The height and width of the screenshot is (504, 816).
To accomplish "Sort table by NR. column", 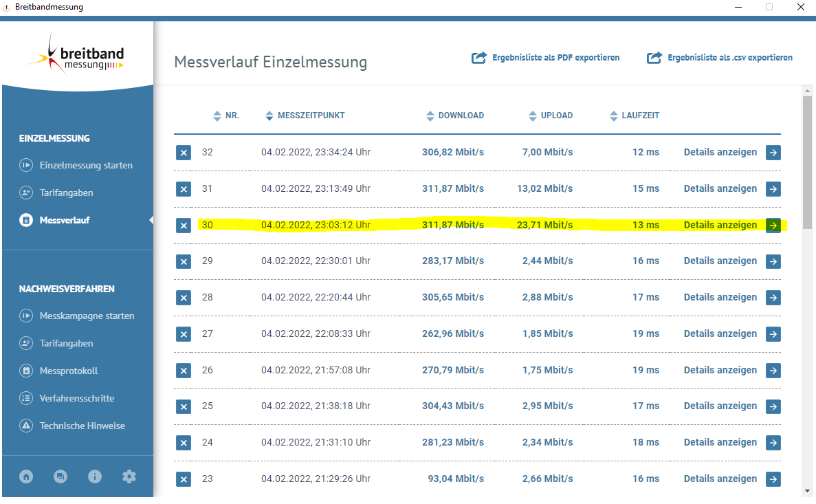I will [x=226, y=116].
